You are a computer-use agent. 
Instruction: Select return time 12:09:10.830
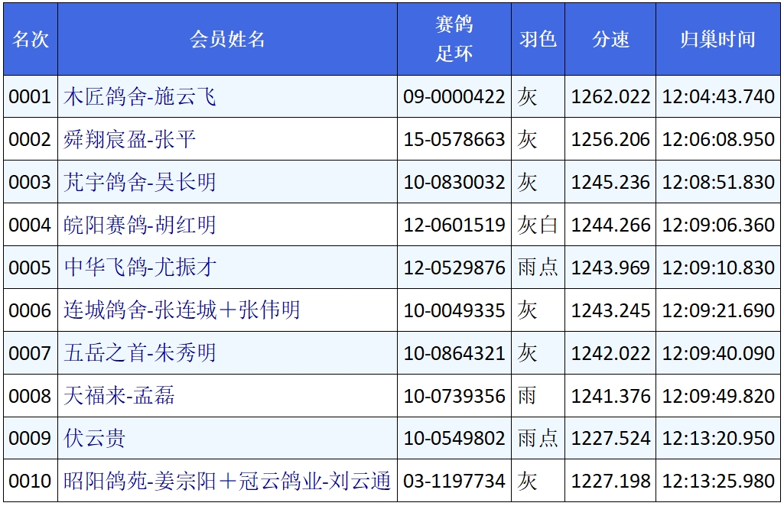718,268
